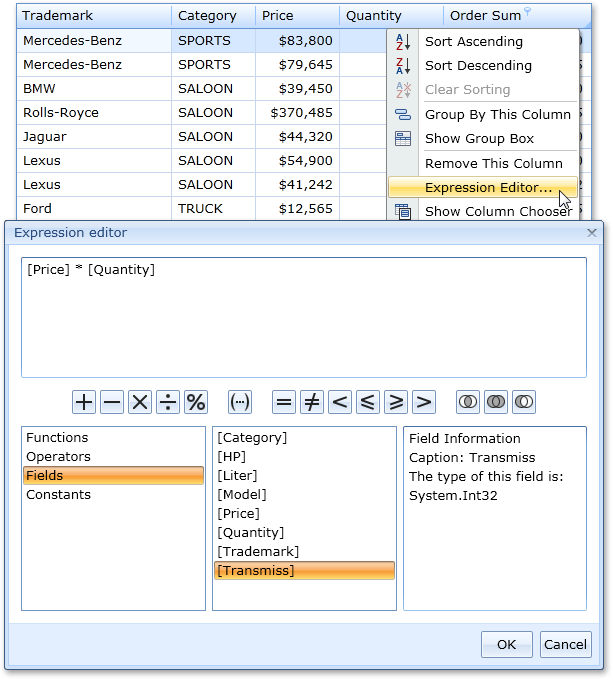This screenshot has height=680, width=613.
Task: Click inside the expression text box
Action: coord(303,317)
